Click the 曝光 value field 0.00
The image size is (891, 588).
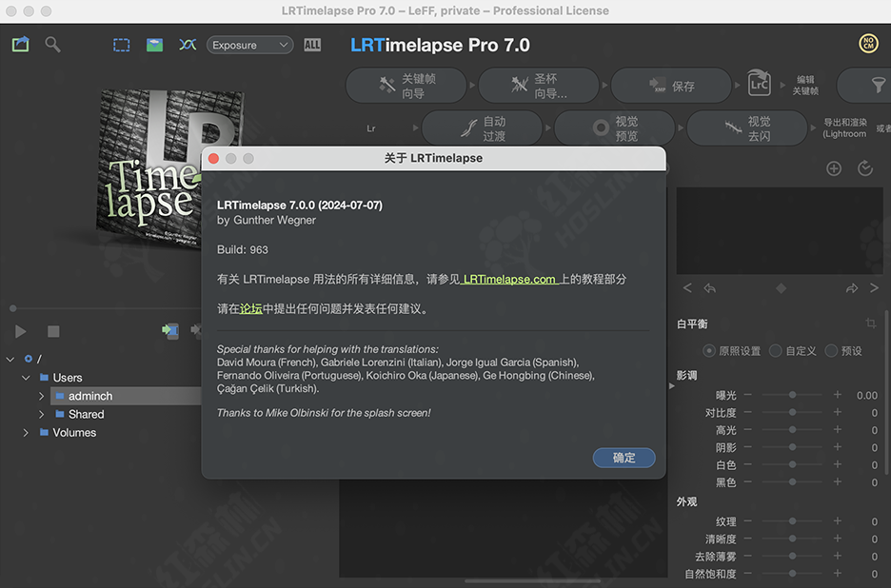coord(867,395)
